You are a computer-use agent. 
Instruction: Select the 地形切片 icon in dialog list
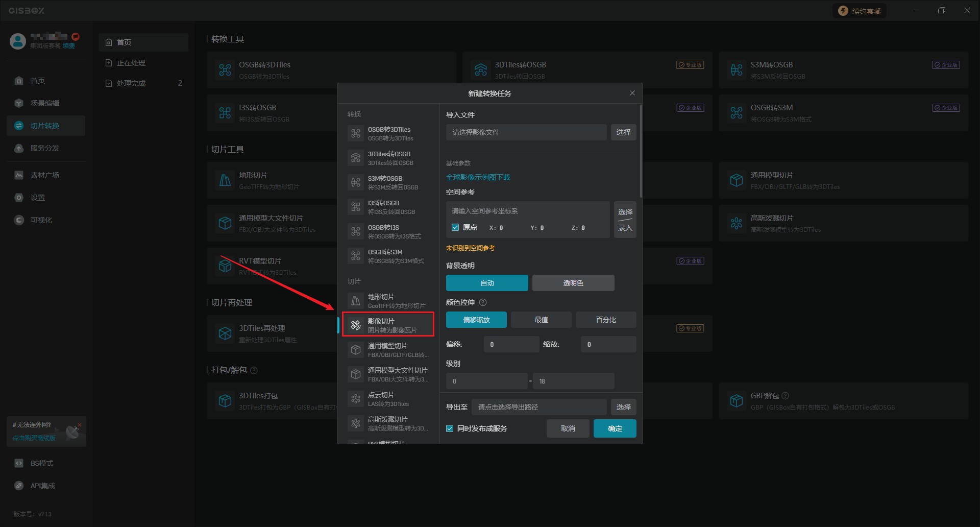click(356, 301)
